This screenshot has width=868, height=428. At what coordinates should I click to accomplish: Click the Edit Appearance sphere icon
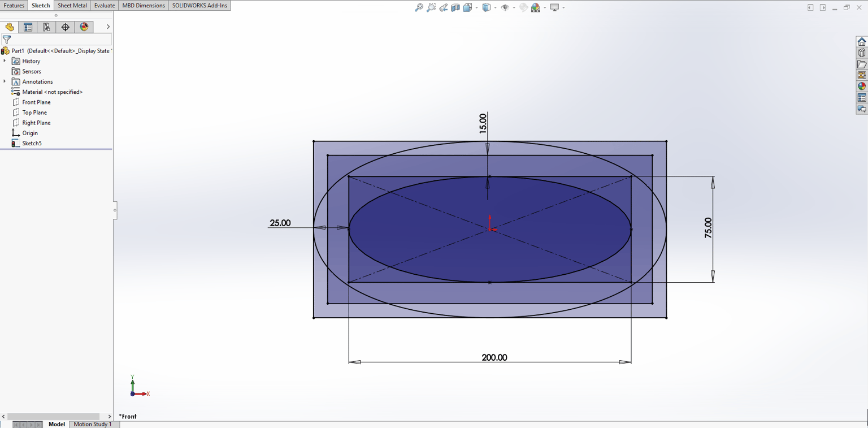point(523,7)
